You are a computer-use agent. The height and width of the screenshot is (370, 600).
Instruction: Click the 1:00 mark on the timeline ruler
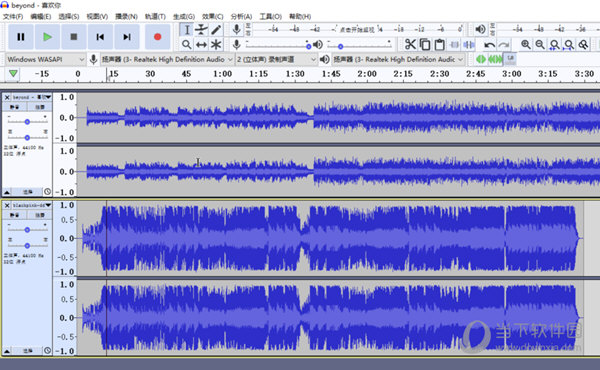pyautogui.click(x=222, y=74)
